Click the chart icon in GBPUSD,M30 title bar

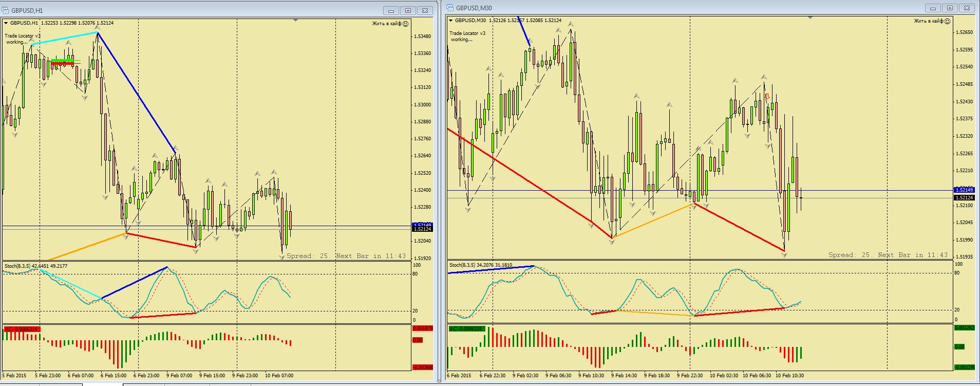(x=450, y=8)
